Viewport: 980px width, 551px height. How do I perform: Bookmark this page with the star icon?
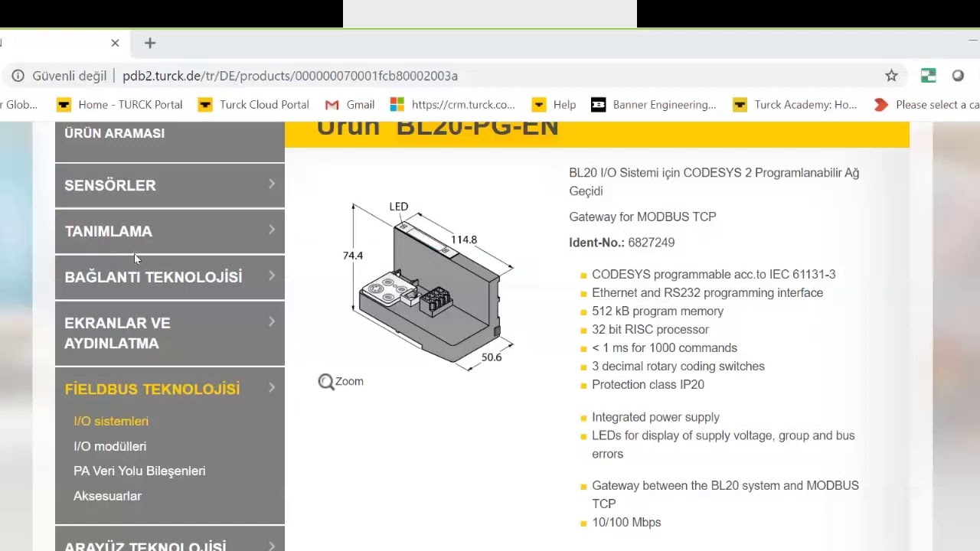pos(891,76)
